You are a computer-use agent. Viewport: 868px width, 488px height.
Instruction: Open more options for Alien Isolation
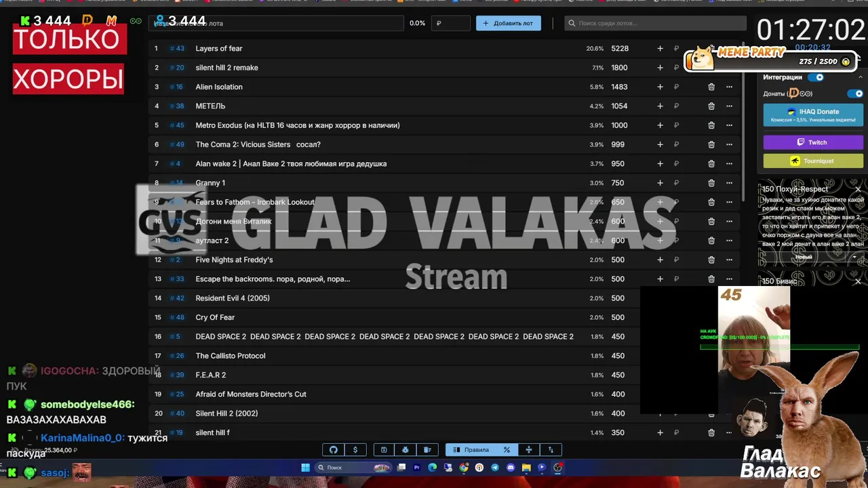729,87
